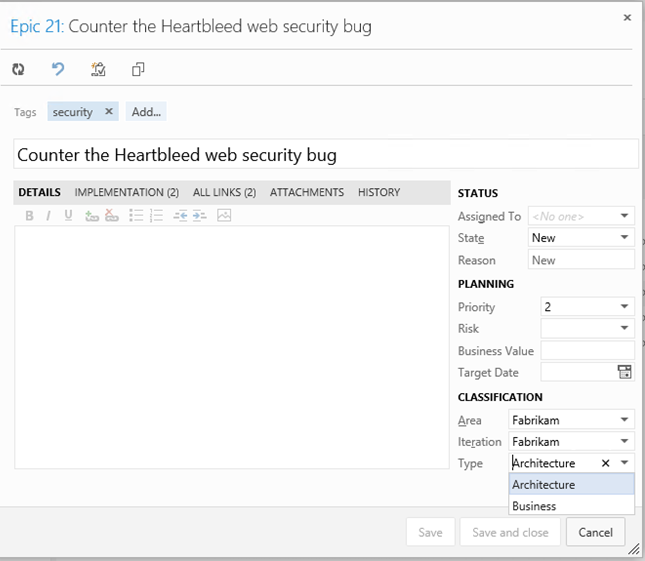Click the numbered list icon

pyautogui.click(x=156, y=215)
